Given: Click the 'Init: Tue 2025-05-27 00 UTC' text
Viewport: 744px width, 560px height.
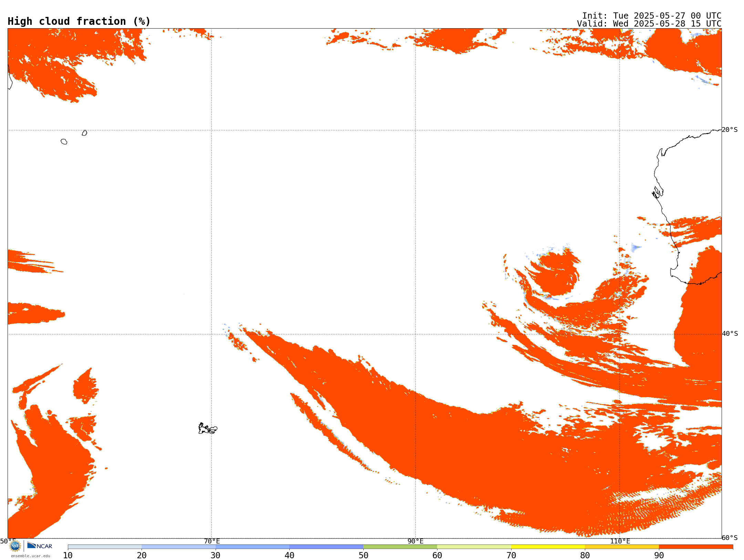Looking at the screenshot, I should pyautogui.click(x=652, y=16).
